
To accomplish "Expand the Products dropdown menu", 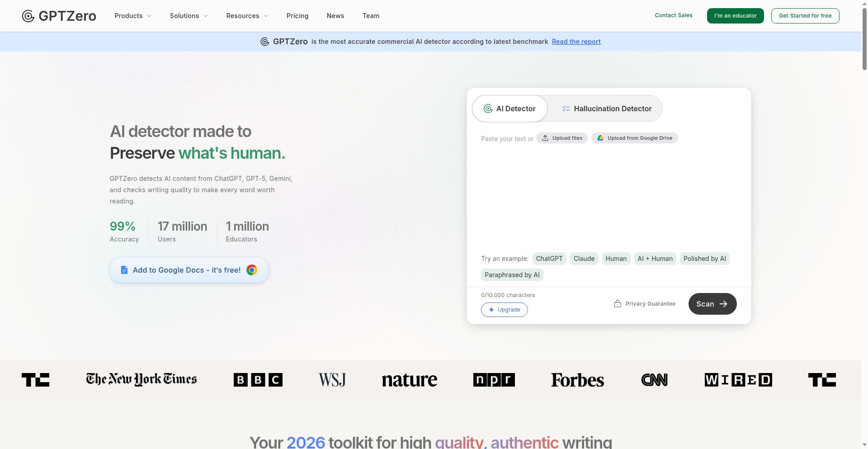I will click(133, 16).
